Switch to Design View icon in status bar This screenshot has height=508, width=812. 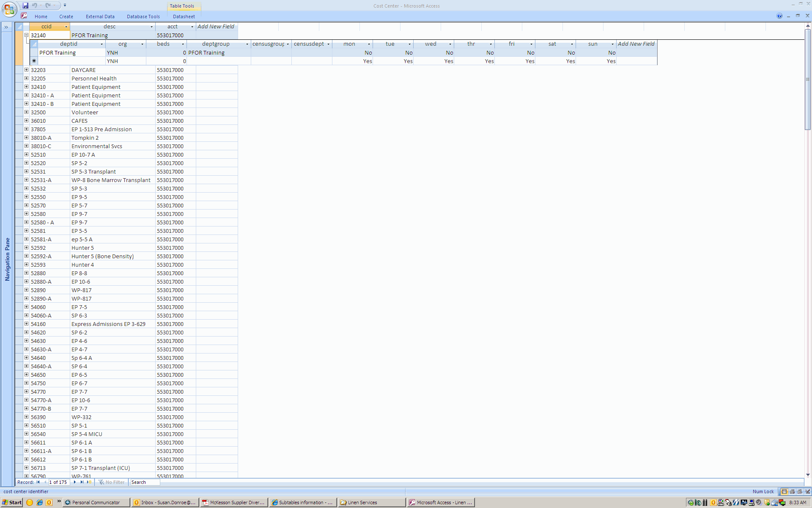808,491
